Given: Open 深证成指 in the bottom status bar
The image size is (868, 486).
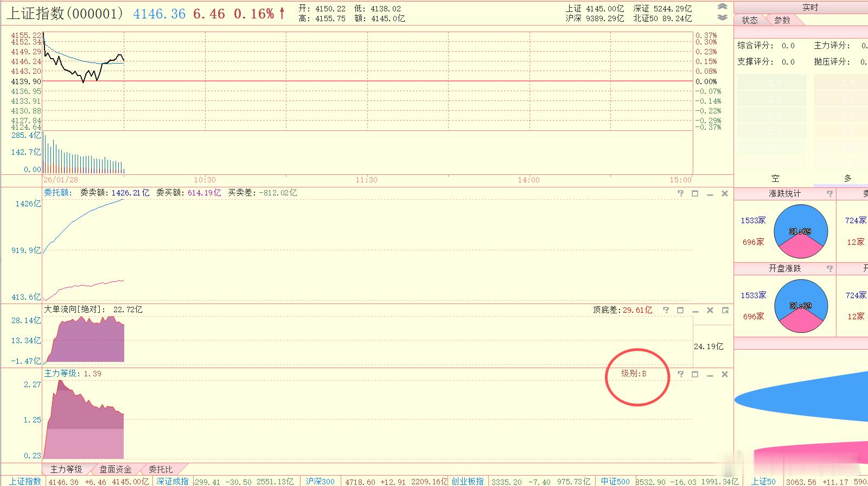Looking at the screenshot, I should click(173, 481).
